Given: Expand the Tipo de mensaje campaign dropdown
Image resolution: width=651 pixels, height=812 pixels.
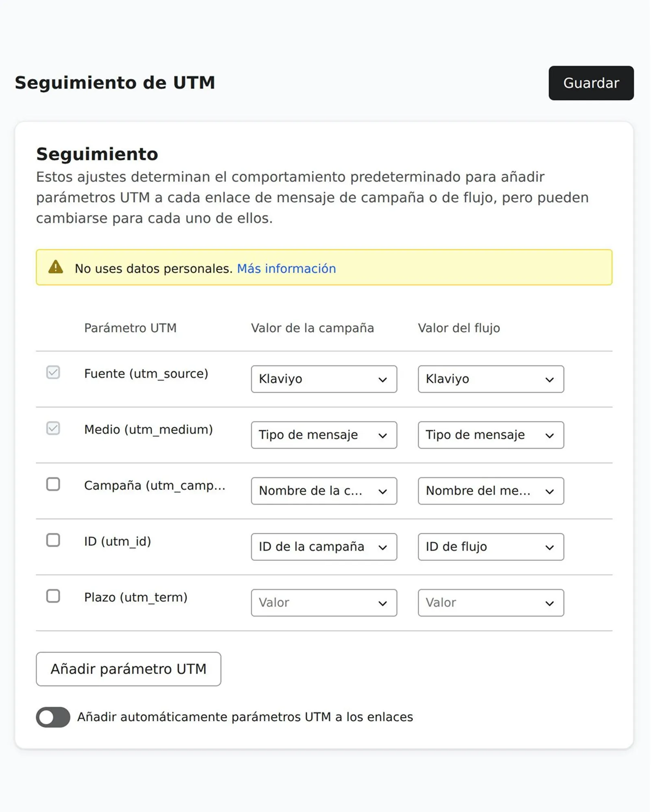Looking at the screenshot, I should [323, 435].
